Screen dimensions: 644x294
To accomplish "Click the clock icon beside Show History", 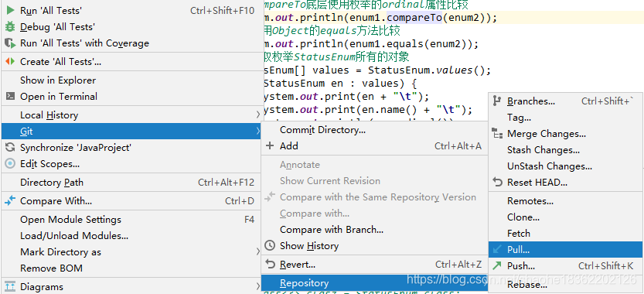I will (270, 245).
